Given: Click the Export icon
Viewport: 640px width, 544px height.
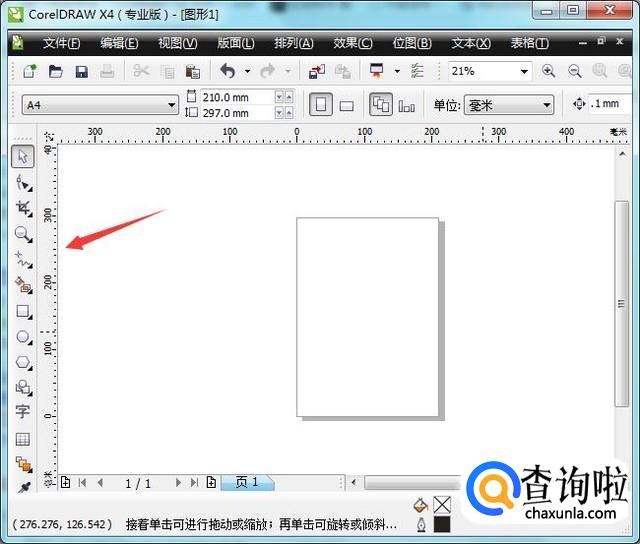Looking at the screenshot, I should [342, 71].
